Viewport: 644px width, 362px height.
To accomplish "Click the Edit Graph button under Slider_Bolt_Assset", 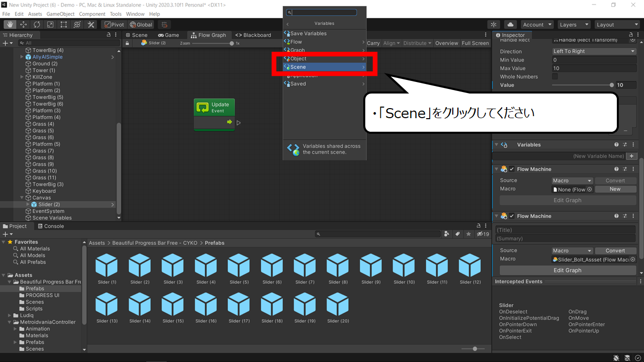I will (568, 270).
